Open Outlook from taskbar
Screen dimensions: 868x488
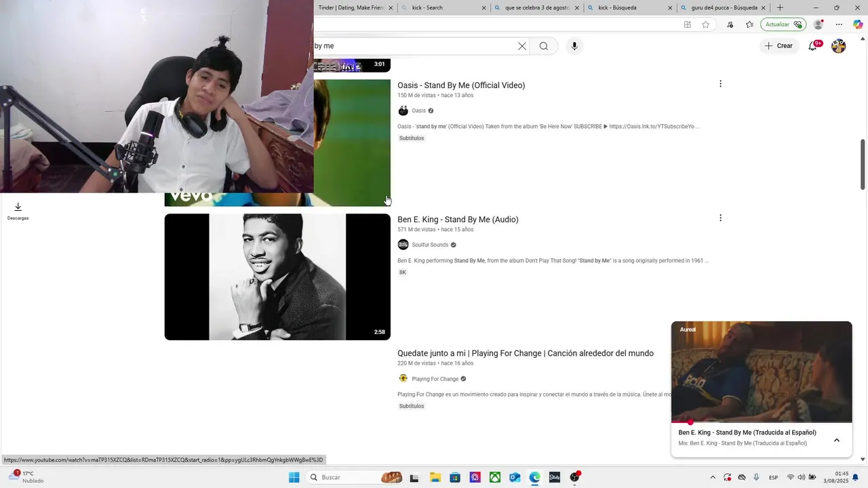tap(515, 477)
